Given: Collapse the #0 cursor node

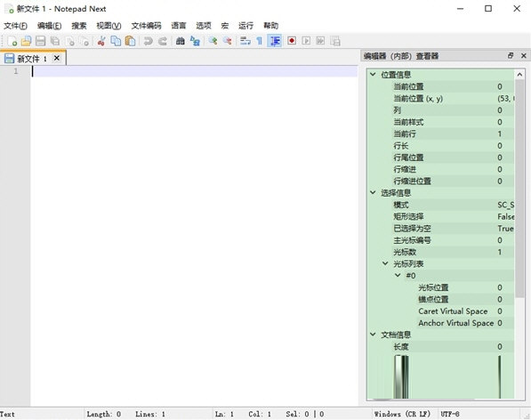Looking at the screenshot, I should coord(398,275).
